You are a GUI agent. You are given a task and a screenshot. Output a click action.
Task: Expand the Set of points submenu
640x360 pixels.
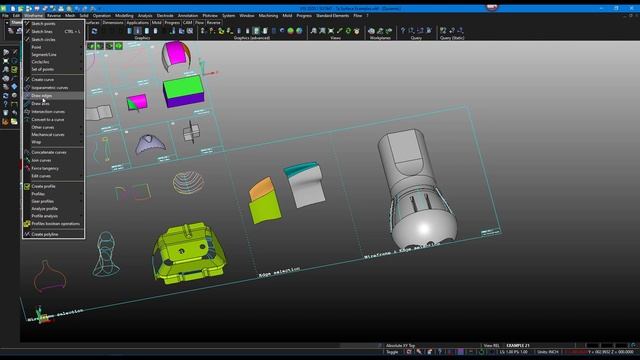(x=53, y=69)
